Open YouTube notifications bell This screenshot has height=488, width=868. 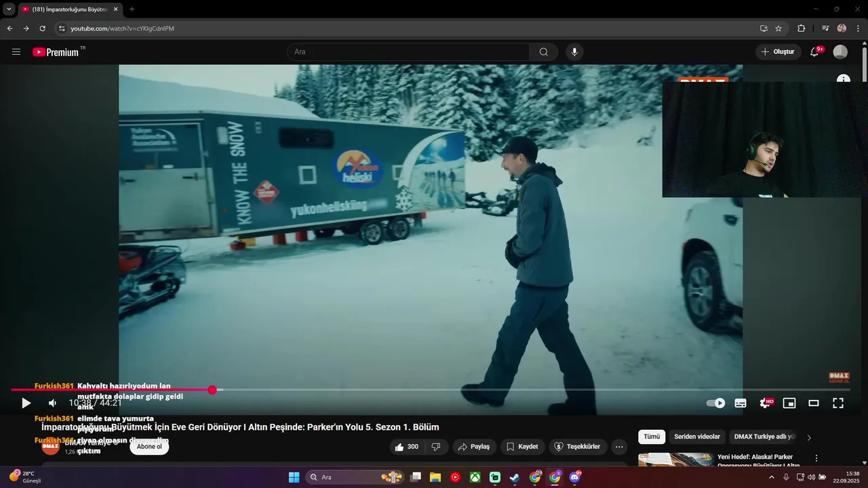pos(815,52)
